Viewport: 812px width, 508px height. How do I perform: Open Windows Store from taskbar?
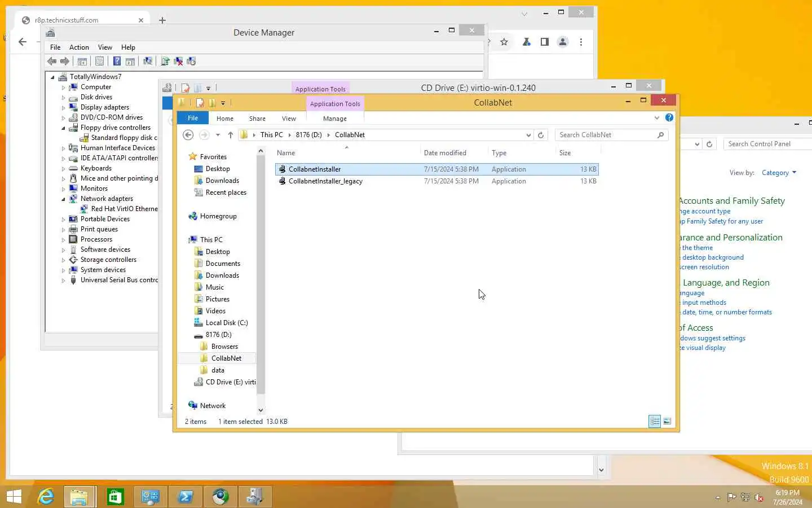coord(116,497)
